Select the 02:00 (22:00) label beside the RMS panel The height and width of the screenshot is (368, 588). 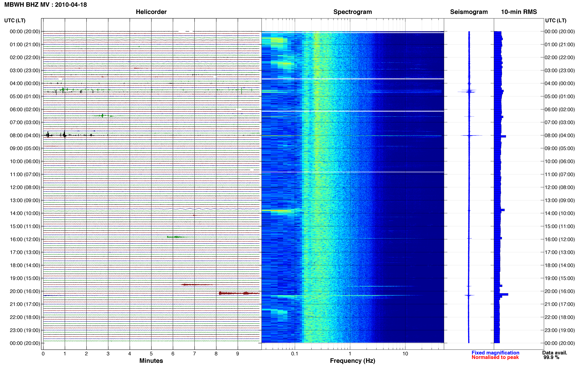point(560,57)
